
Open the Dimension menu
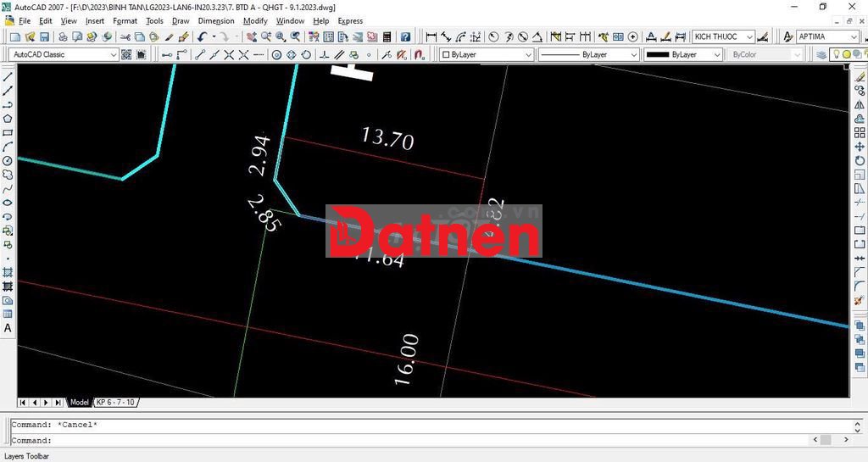click(x=215, y=20)
